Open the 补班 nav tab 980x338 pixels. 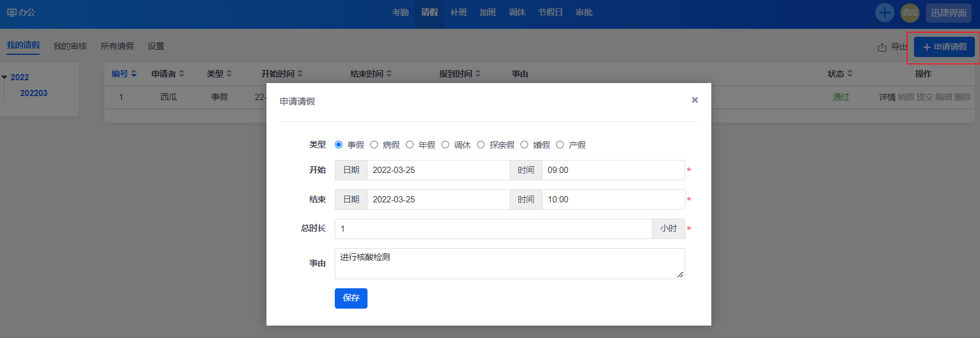click(459, 12)
